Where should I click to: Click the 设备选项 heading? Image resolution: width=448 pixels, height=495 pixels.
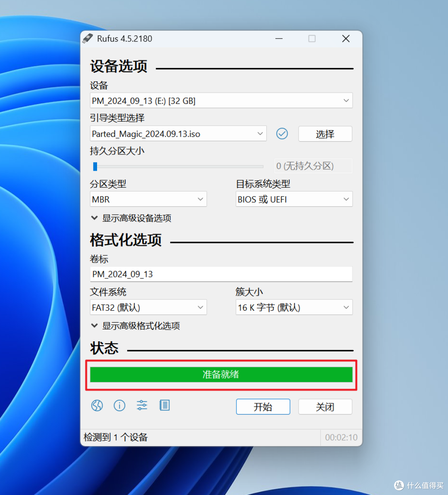coord(119,66)
